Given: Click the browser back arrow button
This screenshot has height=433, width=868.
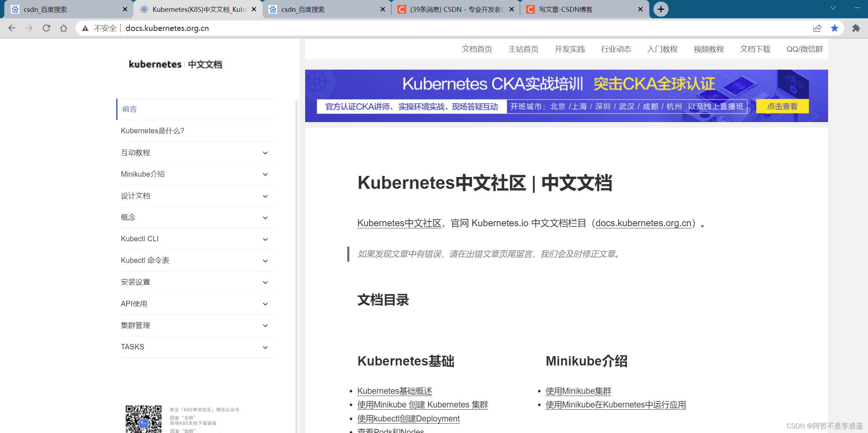Looking at the screenshot, I should point(12,28).
